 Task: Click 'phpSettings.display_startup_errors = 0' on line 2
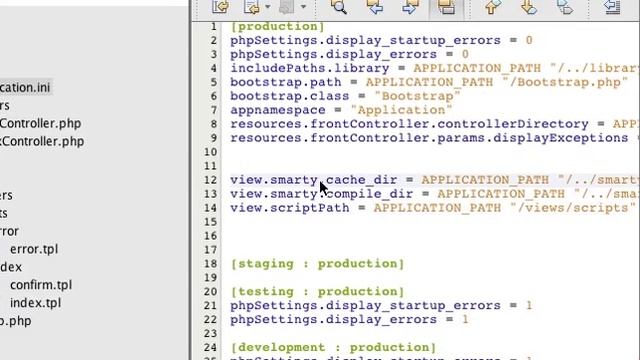[x=381, y=40]
